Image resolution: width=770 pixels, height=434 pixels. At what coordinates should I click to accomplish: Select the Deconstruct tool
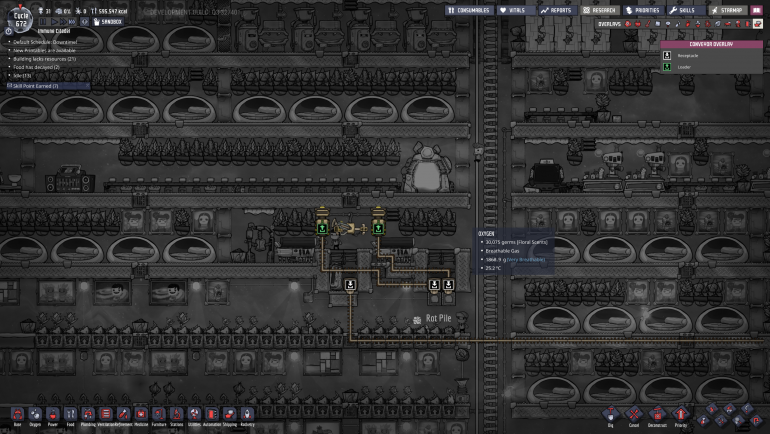(658, 415)
